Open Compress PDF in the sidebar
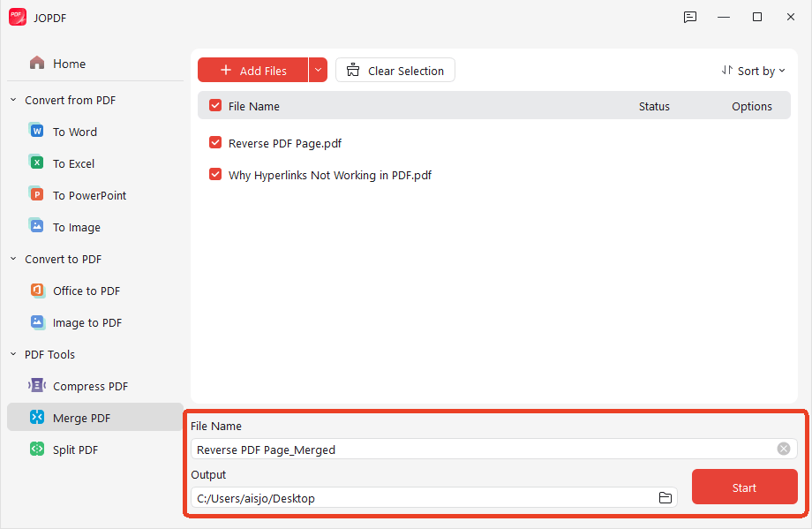This screenshot has height=529, width=812. coord(95,386)
